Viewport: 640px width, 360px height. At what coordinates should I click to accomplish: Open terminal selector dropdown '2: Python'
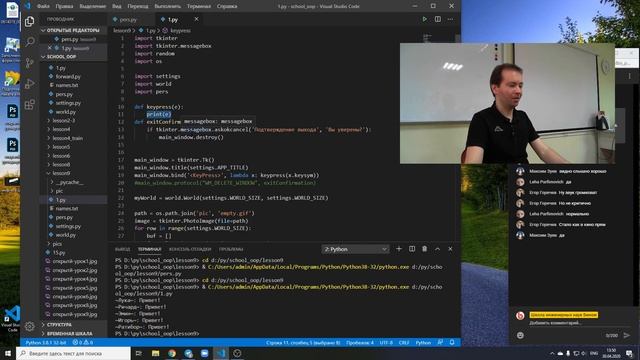[355, 249]
